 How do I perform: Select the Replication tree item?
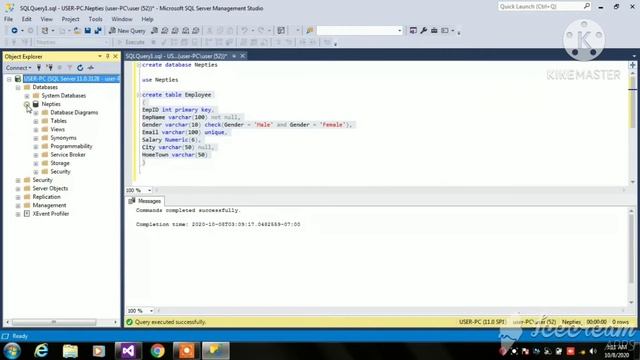(47, 197)
